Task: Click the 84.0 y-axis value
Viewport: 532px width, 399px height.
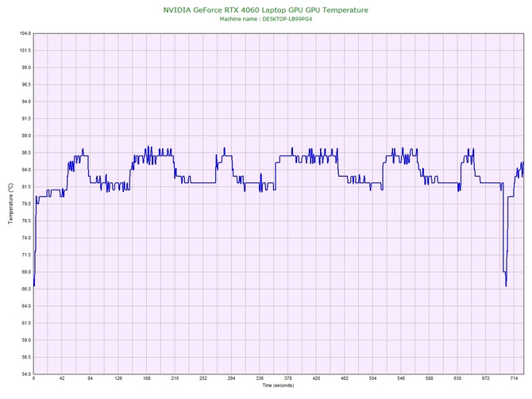Action: [x=25, y=170]
